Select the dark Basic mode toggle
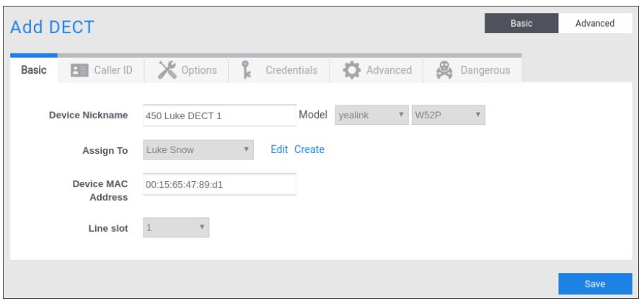The image size is (644, 304). click(x=521, y=23)
